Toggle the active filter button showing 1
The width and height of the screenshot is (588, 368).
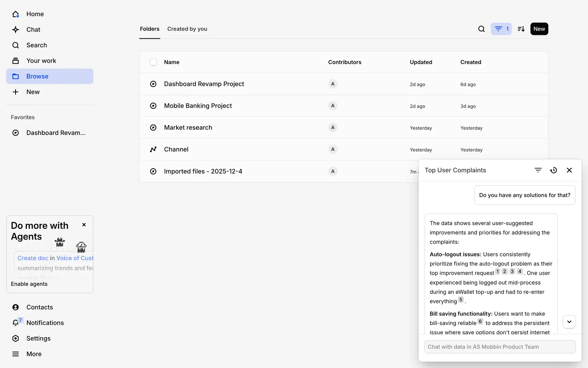click(x=501, y=29)
